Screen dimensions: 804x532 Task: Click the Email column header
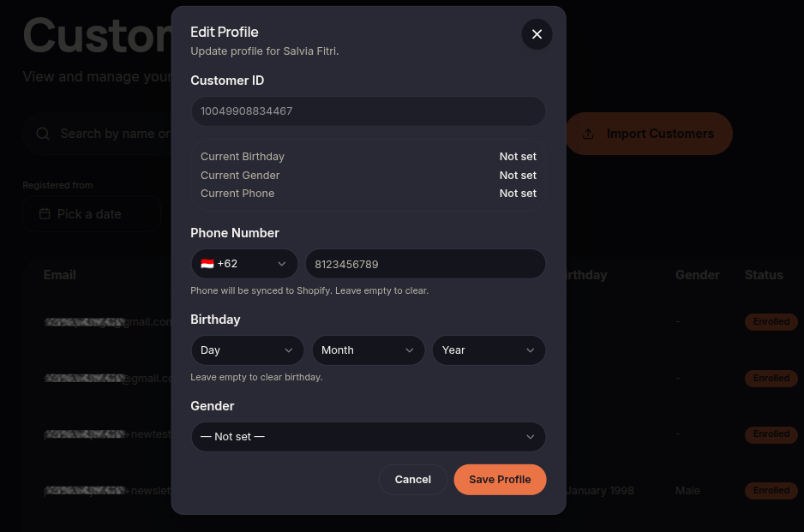59,275
